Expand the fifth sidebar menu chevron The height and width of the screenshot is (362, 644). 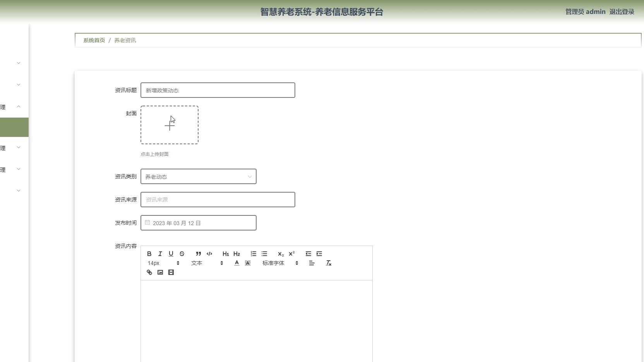click(x=19, y=169)
